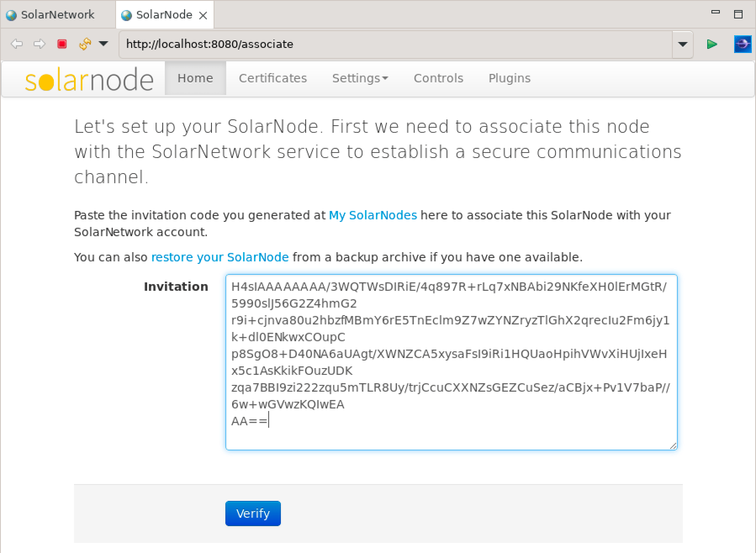Viewport: 756px width, 553px height.
Task: Open the reload options dropdown arrow
Action: click(x=102, y=44)
